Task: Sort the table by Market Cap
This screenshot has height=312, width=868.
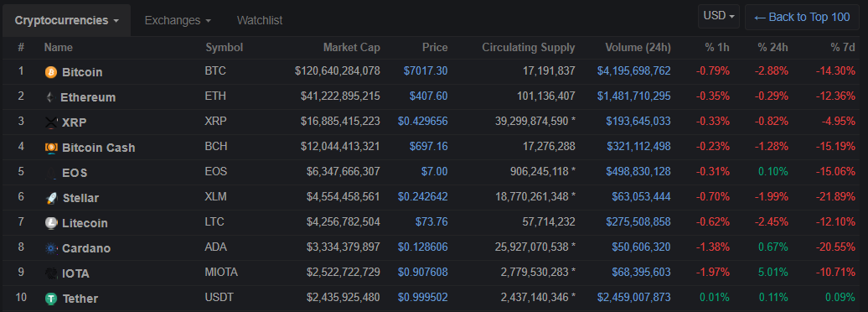Action: (x=352, y=48)
